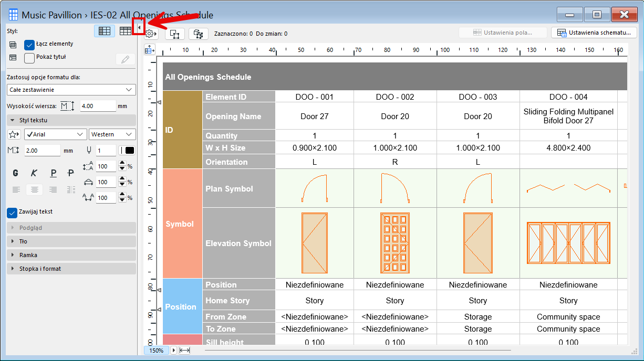The width and height of the screenshot is (644, 361).
Task: Open the Western encoding dropdown
Action: [112, 134]
